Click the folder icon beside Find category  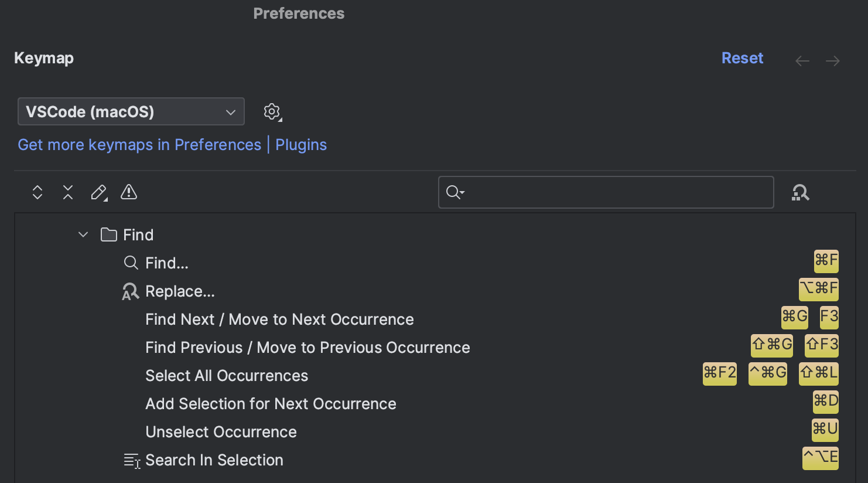point(108,234)
